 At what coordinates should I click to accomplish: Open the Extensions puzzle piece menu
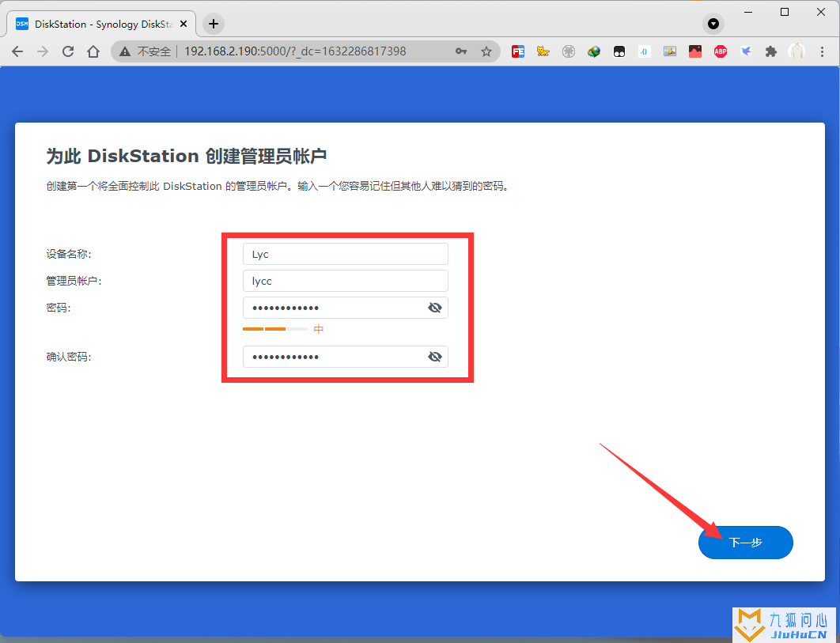(771, 51)
